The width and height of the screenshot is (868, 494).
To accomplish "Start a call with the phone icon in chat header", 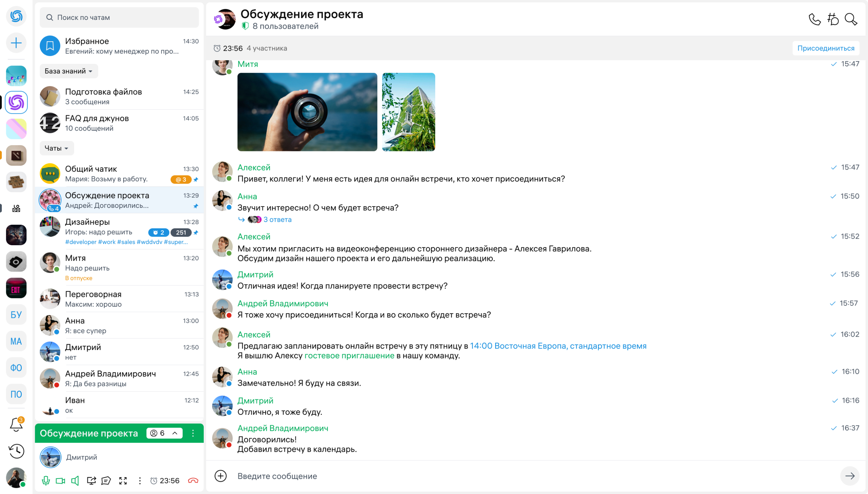I will point(814,19).
